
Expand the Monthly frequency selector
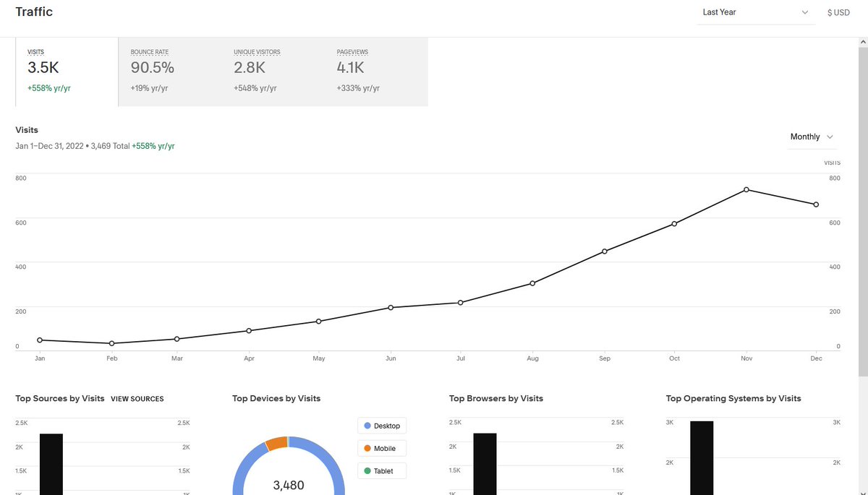(x=810, y=137)
